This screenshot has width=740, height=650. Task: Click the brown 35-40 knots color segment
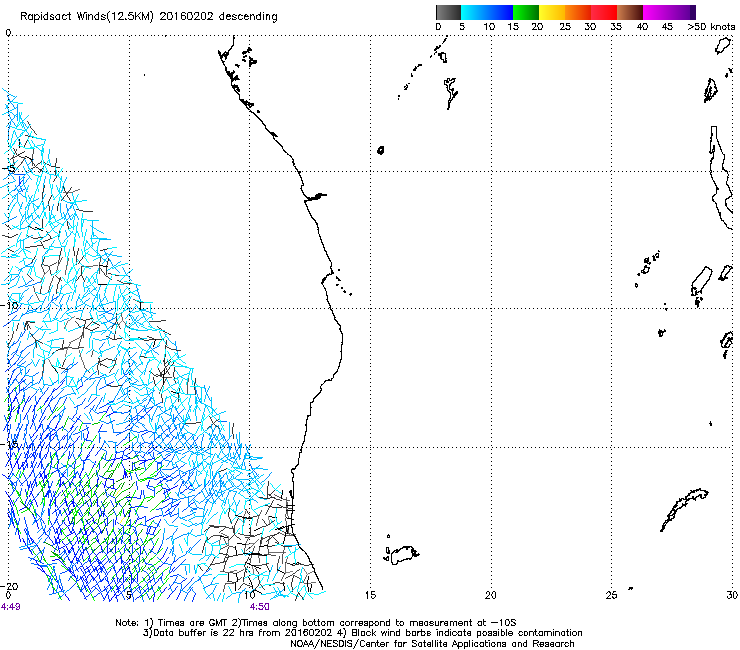pyautogui.click(x=630, y=12)
